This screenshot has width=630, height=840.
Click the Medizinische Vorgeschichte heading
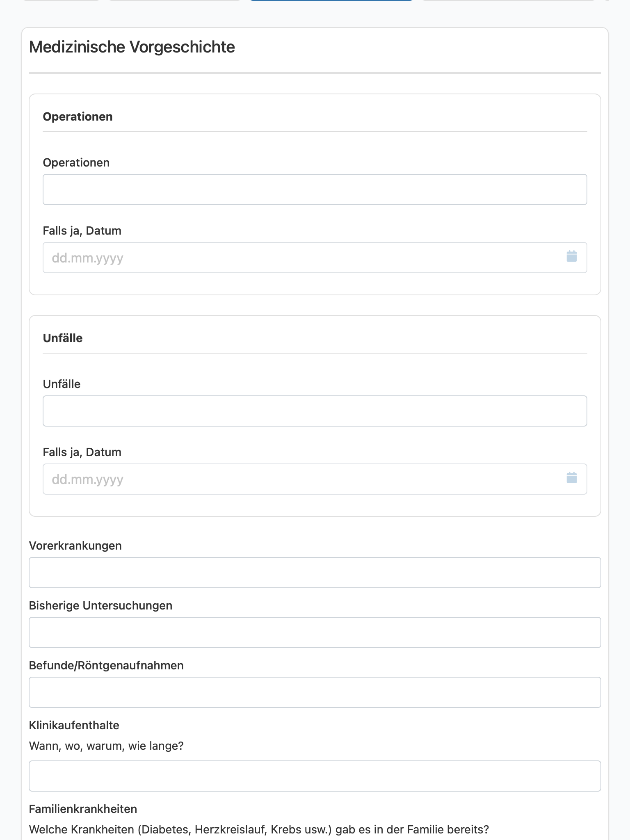click(132, 47)
